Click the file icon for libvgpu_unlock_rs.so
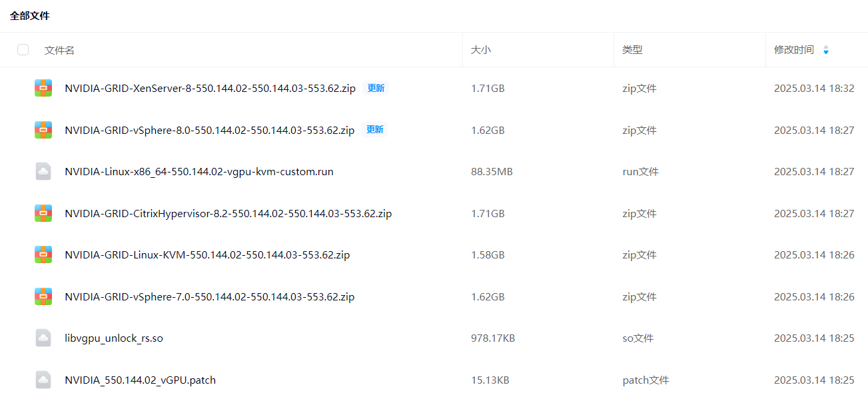Screen dimensions: 868x415 tap(43, 338)
